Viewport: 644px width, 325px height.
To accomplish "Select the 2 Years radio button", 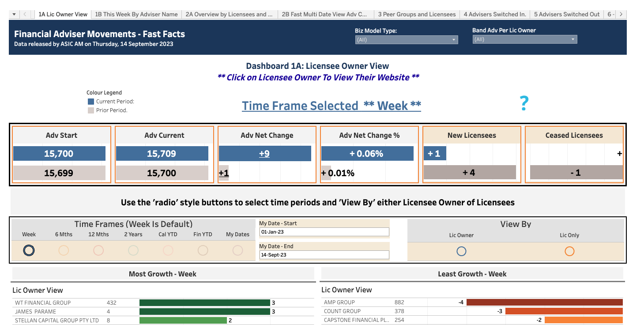I will (x=133, y=250).
